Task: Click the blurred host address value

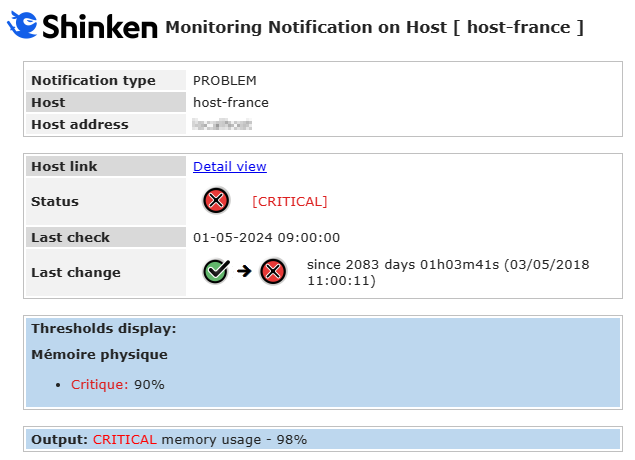Action: (222, 125)
